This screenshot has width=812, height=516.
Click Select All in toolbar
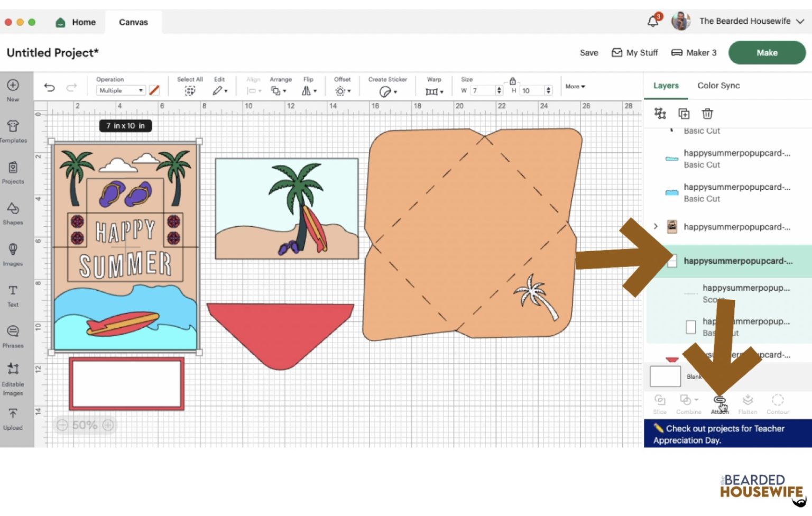[190, 87]
